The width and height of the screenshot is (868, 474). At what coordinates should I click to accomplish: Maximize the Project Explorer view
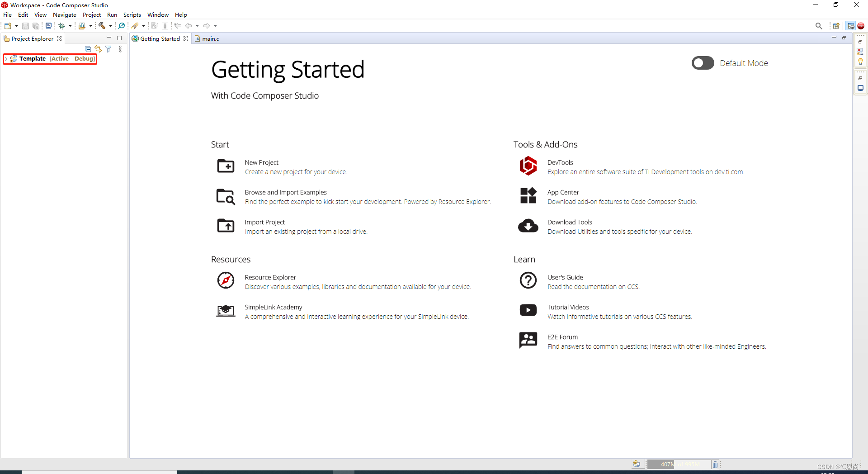click(x=119, y=38)
